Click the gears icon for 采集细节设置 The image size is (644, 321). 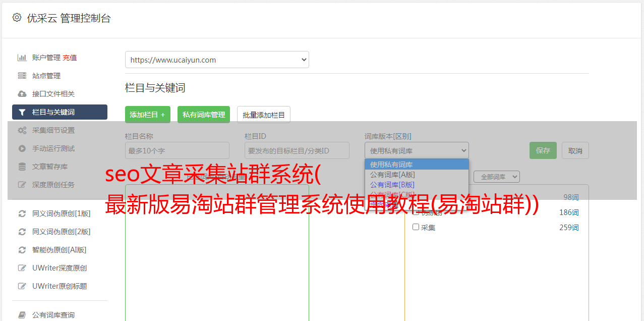(22, 130)
